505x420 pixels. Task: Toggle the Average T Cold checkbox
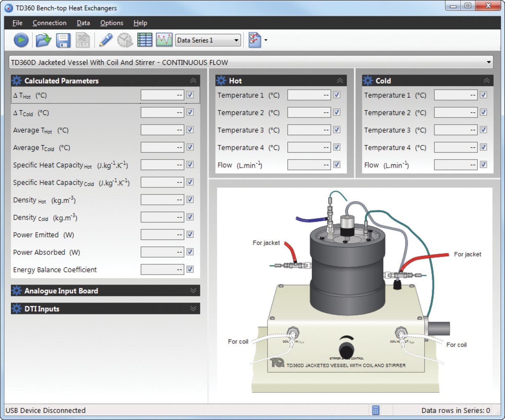(190, 147)
